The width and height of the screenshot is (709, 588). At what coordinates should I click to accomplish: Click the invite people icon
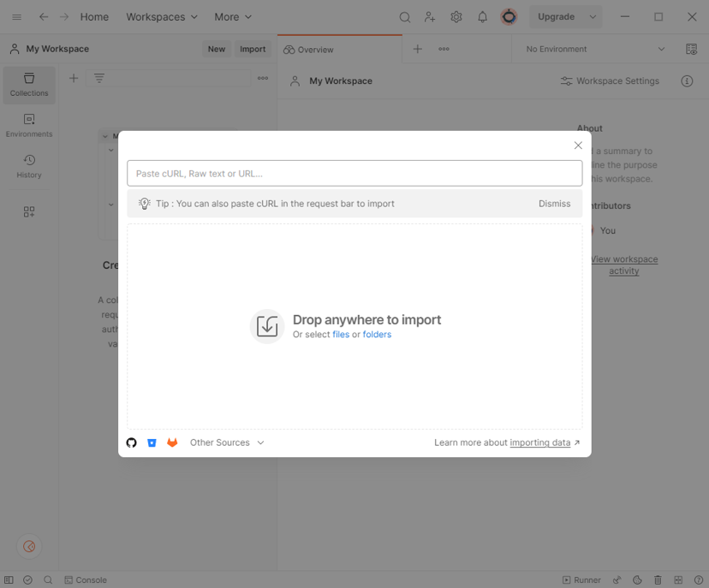point(430,17)
